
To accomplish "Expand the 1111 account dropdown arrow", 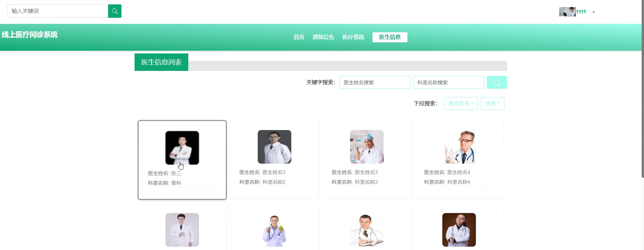I will pos(594,12).
